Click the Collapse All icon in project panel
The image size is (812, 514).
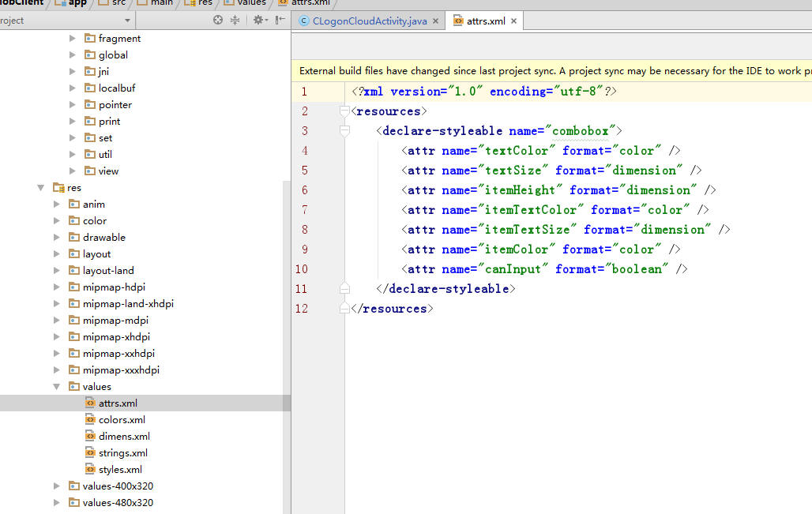235,21
